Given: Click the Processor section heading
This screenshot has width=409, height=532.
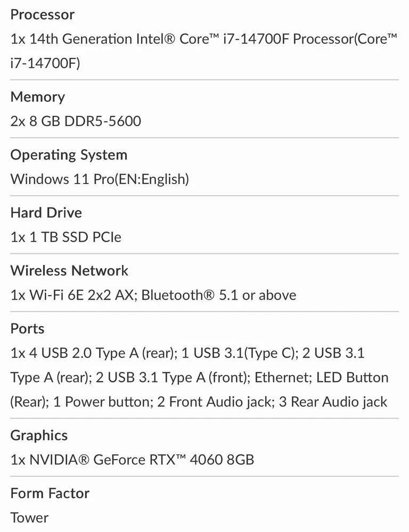Looking at the screenshot, I should coord(43,14).
